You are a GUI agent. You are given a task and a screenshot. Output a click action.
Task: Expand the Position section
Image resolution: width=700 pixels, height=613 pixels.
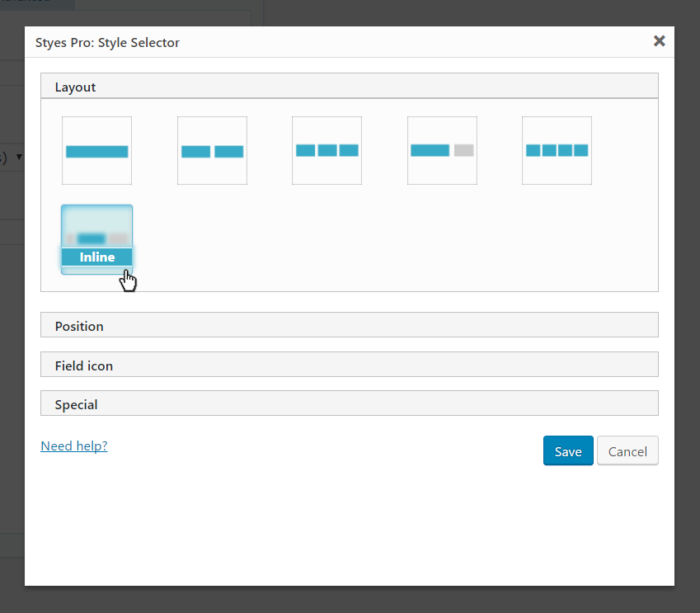(x=349, y=325)
